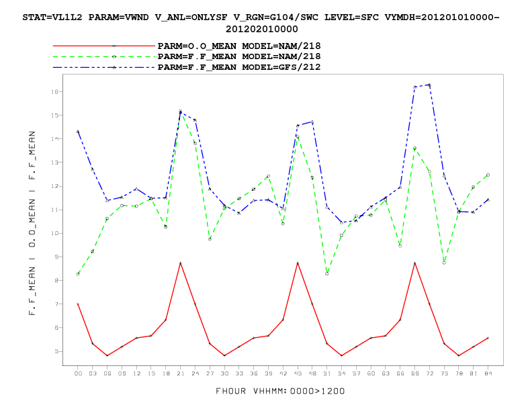532x411 pixels.
Task: Click y-axis tick label 10
Action: click(54, 233)
